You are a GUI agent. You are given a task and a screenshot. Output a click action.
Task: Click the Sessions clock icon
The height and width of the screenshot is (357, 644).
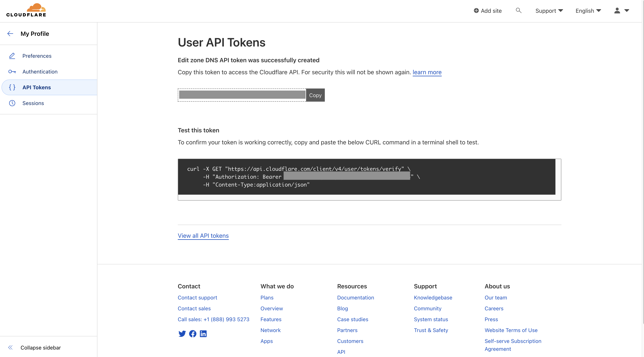pos(12,103)
